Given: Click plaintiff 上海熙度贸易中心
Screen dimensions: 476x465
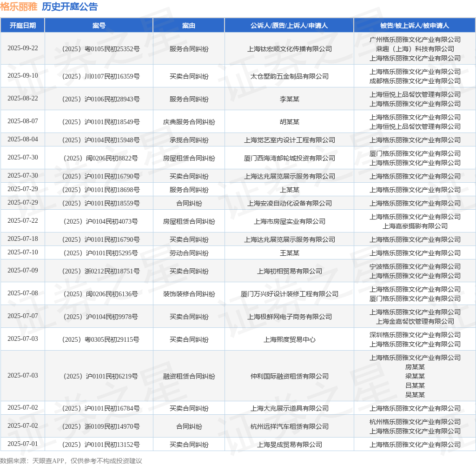Looking at the screenshot, I should coord(289,339).
